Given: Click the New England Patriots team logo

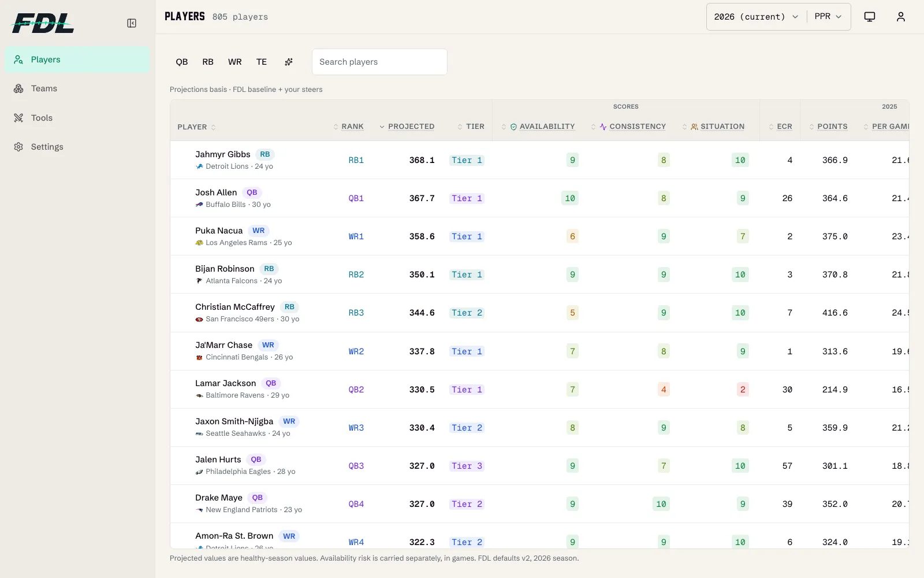Looking at the screenshot, I should point(199,510).
